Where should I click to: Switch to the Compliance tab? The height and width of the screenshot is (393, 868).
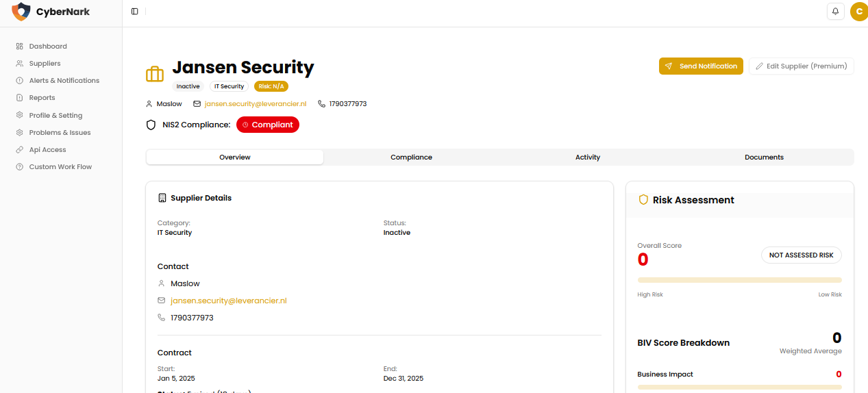(x=411, y=157)
